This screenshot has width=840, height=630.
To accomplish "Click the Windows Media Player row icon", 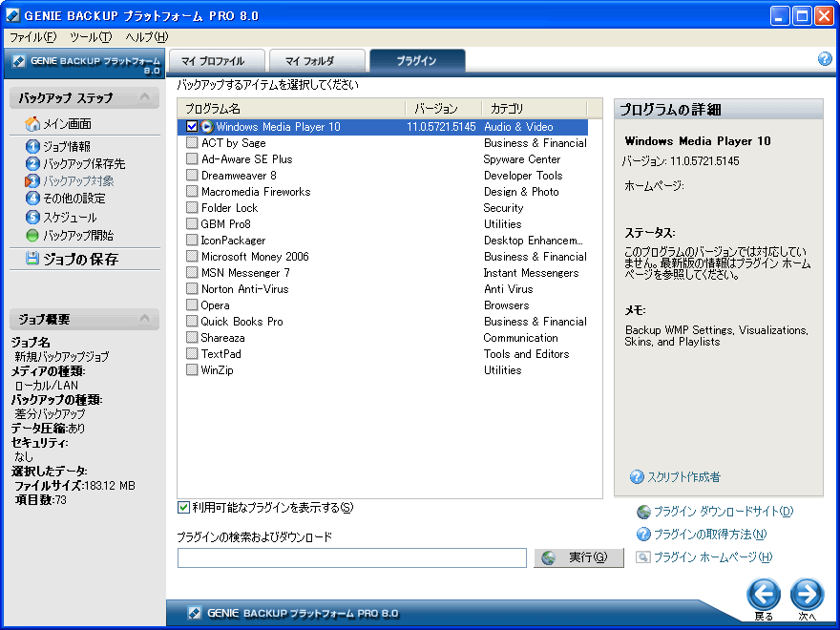I will pos(207,127).
